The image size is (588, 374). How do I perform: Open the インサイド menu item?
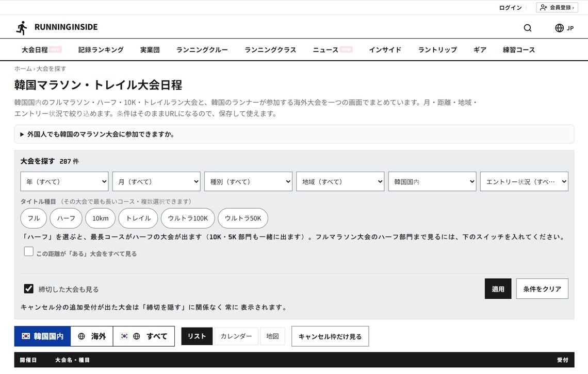(x=385, y=50)
